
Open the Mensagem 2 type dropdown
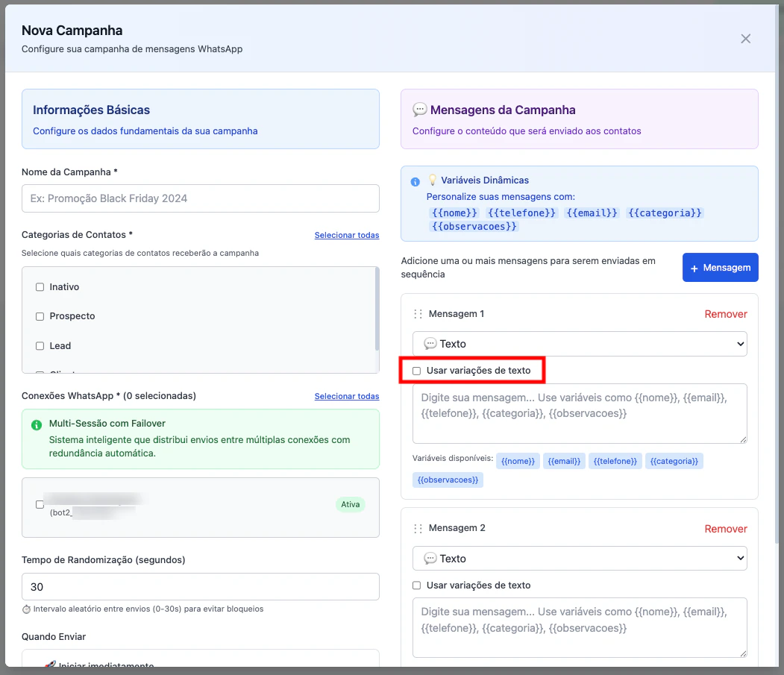(x=580, y=559)
